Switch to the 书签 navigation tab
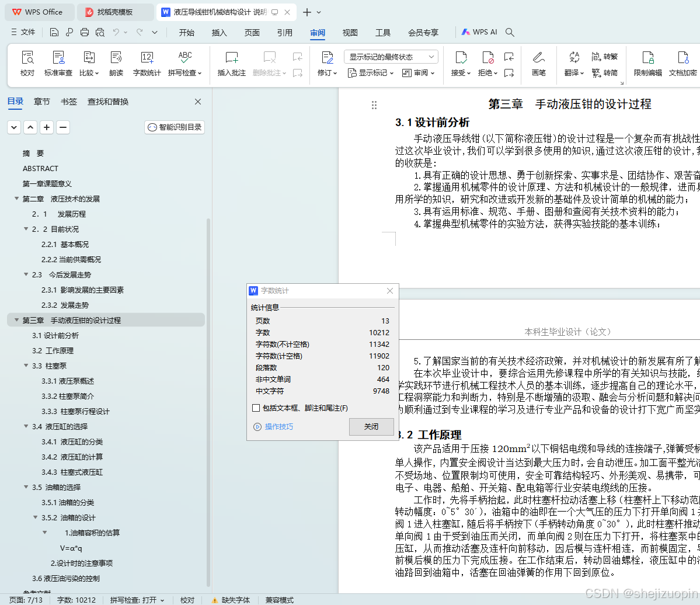The height and width of the screenshot is (605, 700). coord(69,102)
